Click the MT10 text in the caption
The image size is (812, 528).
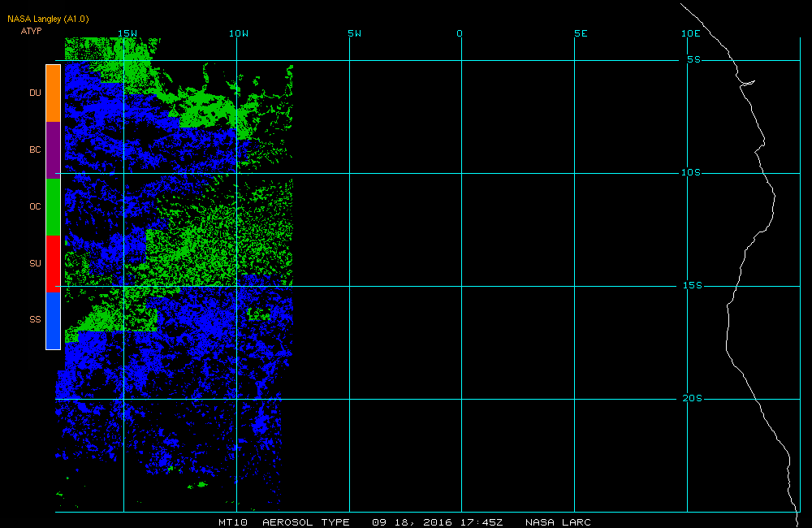[x=233, y=522]
